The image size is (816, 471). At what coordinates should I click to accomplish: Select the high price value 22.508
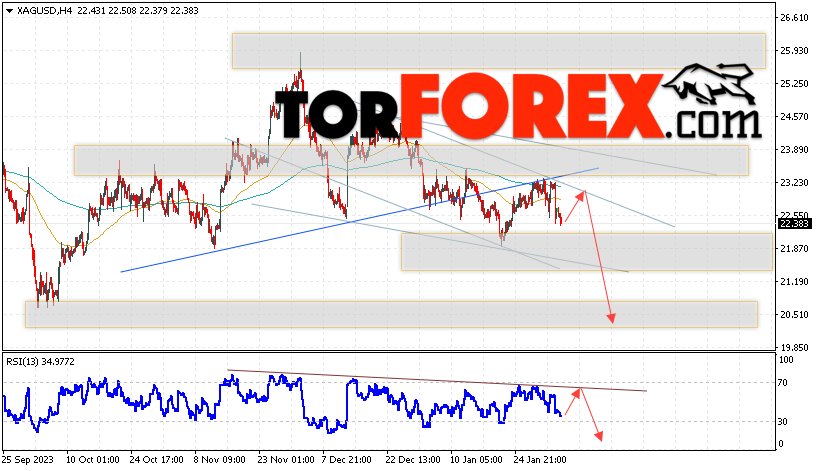[123, 10]
